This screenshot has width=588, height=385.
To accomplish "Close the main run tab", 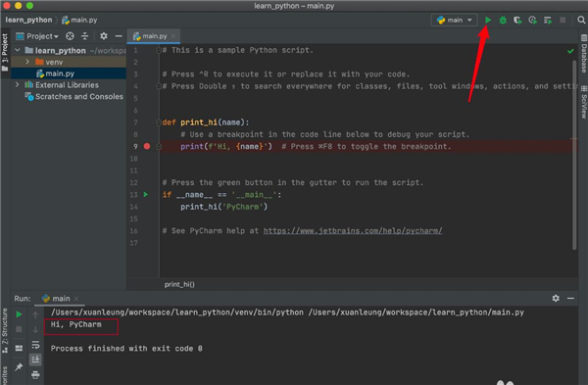I will coord(76,299).
